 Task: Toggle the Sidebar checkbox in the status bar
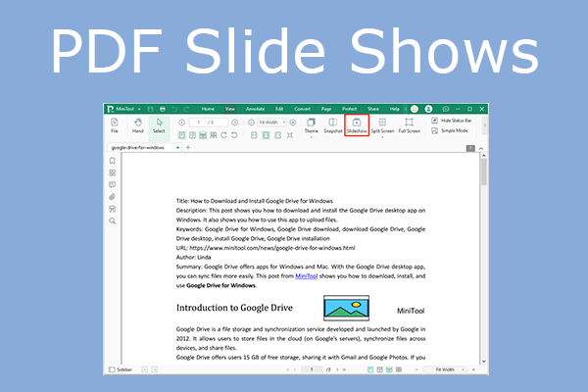click(112, 369)
